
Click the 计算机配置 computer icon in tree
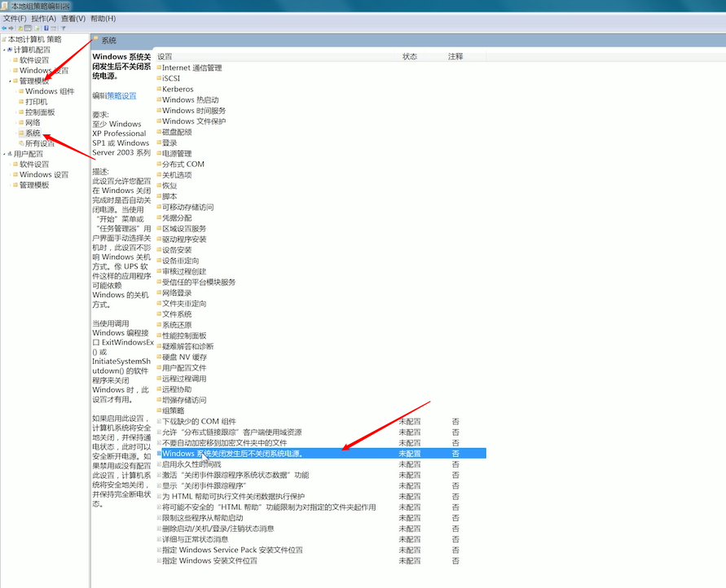tap(10, 50)
